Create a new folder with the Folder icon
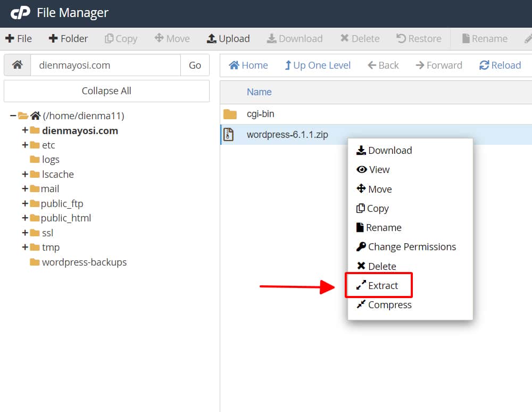Screen dimensions: 532x412 click(x=68, y=38)
